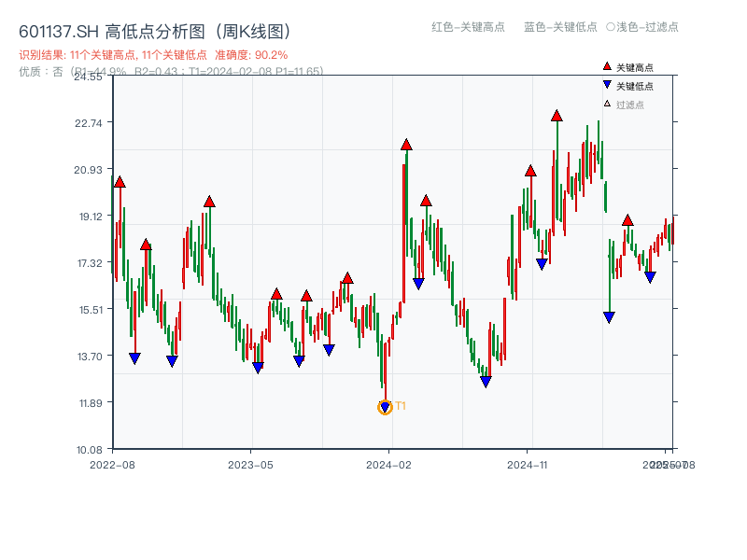The height and width of the screenshot is (560, 747).
Task: Click the 2024-02 x-axis label
Action: click(388, 465)
